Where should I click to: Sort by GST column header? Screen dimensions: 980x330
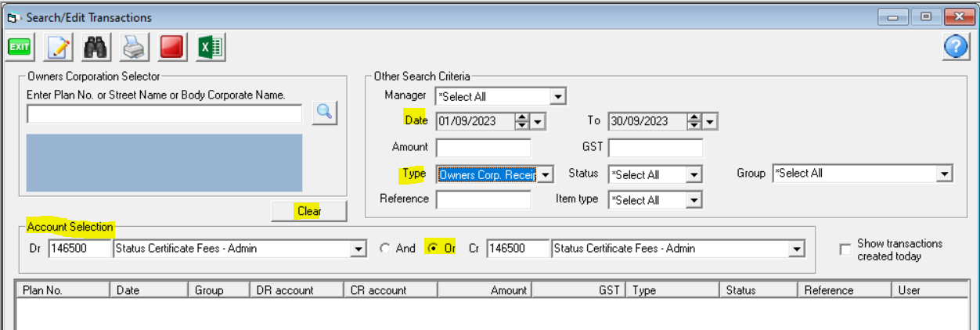coord(578,290)
